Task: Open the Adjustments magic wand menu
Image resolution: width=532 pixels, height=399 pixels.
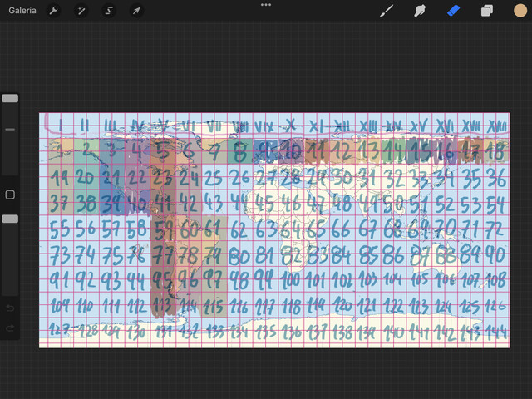Action: click(x=81, y=11)
